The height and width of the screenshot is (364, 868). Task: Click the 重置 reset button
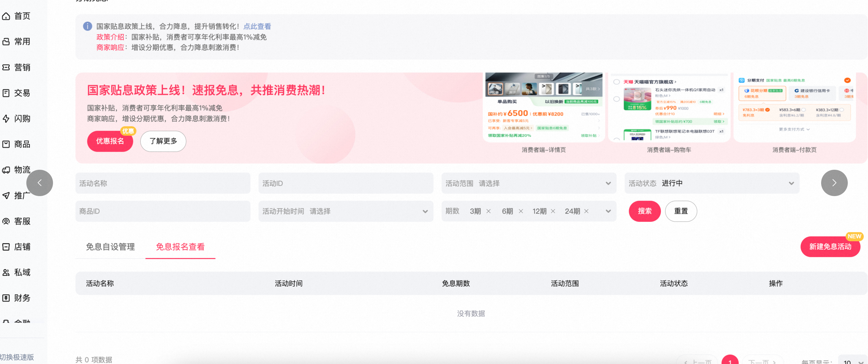[681, 211]
